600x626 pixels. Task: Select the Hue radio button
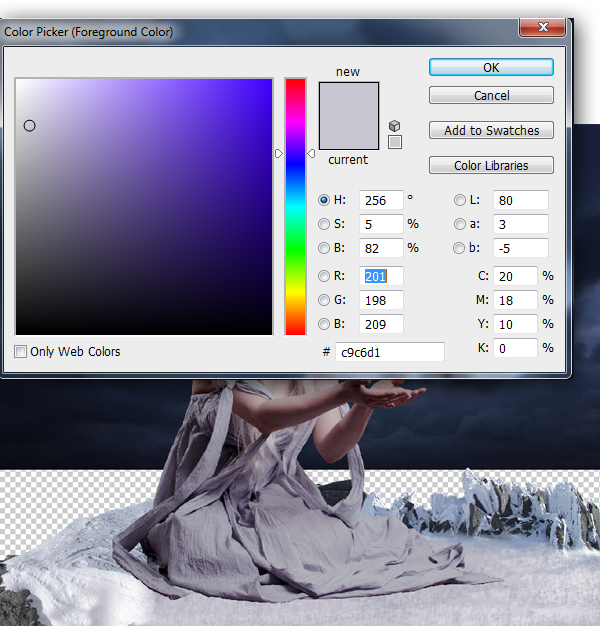pyautogui.click(x=324, y=200)
